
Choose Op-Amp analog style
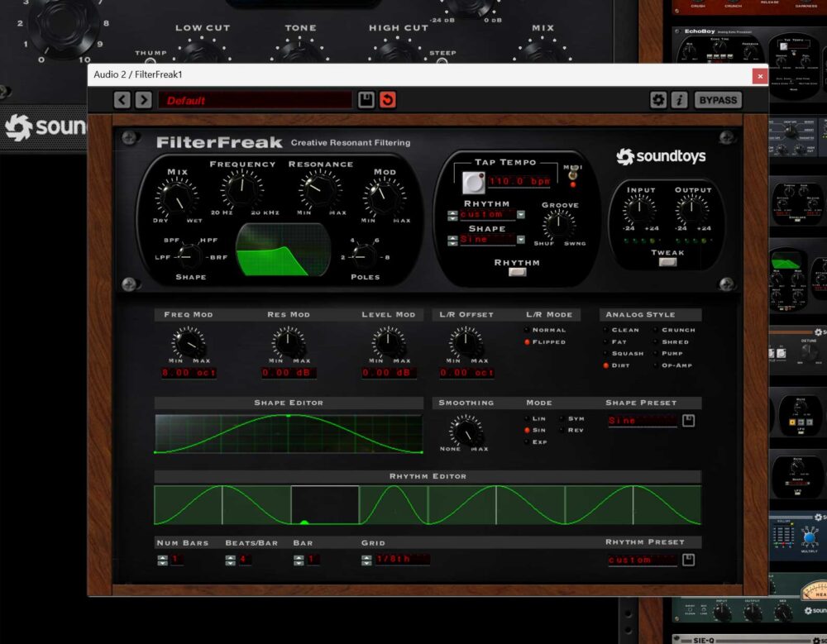(673, 365)
